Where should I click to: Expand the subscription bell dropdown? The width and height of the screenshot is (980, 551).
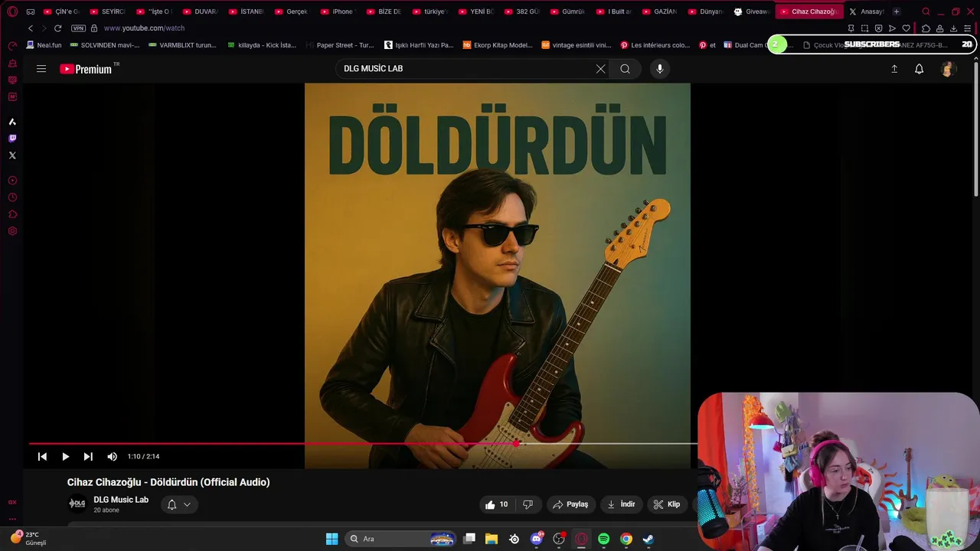(x=179, y=504)
